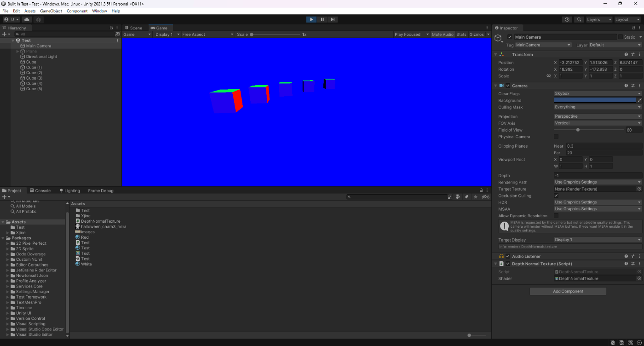Open the Undo History icon

point(567,20)
